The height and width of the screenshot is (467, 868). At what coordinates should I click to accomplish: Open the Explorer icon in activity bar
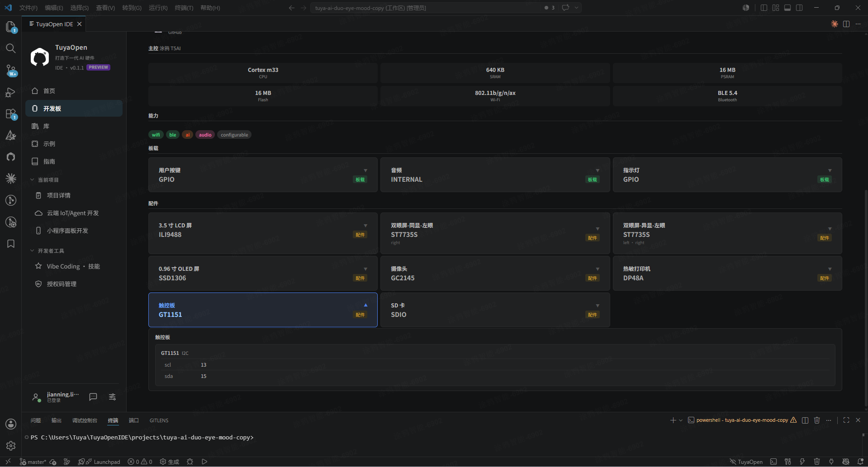tap(11, 27)
